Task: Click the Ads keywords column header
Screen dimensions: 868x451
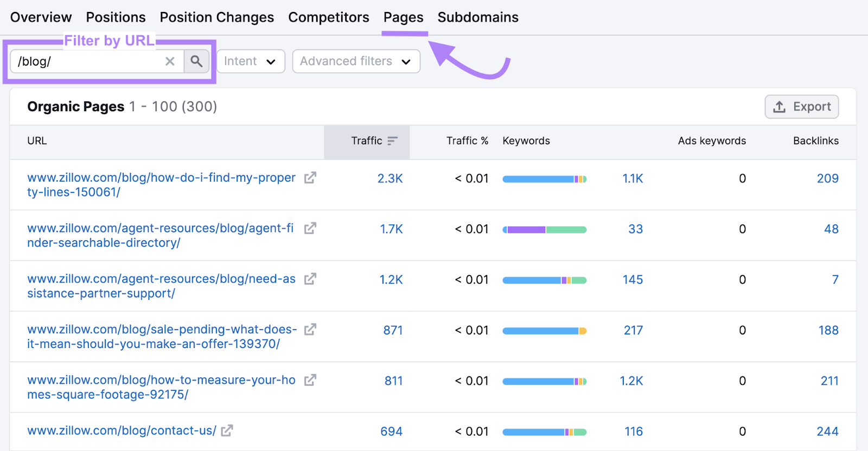Action: point(712,141)
